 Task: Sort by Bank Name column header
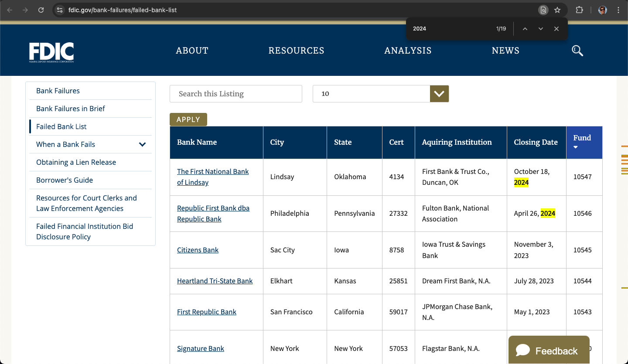pos(197,142)
